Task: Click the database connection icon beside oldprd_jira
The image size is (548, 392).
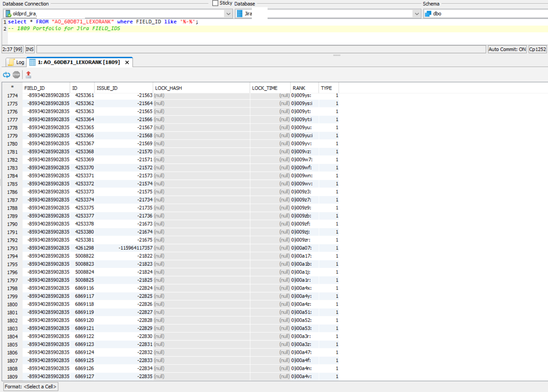Action: tap(8, 14)
